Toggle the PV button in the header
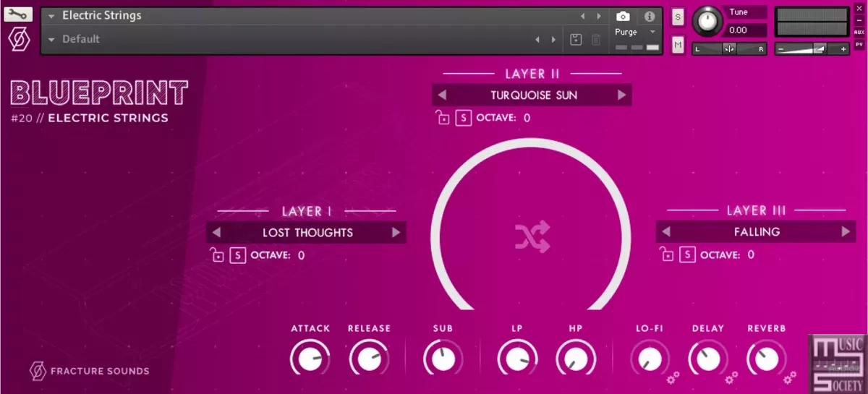Image resolution: width=868 pixels, height=394 pixels. [x=859, y=45]
